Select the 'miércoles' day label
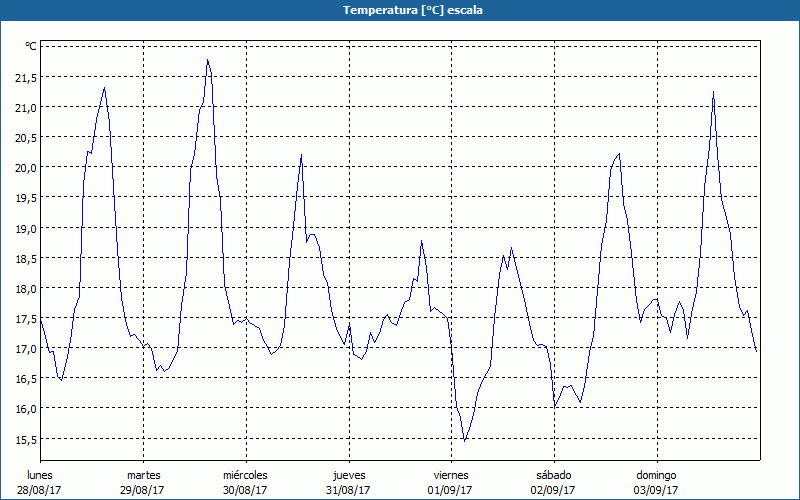800x500 pixels. (245, 475)
